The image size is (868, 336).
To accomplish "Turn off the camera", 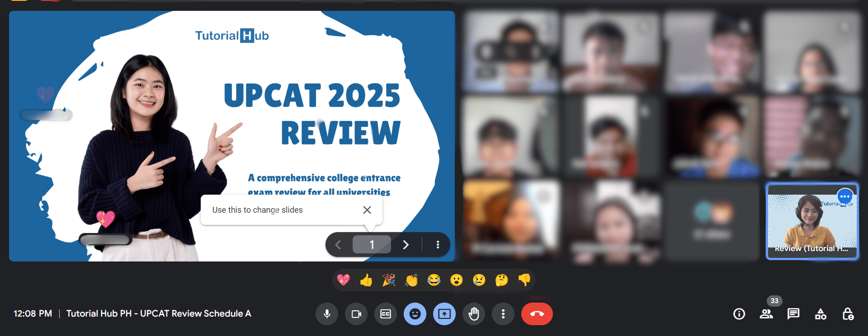I will tap(356, 314).
